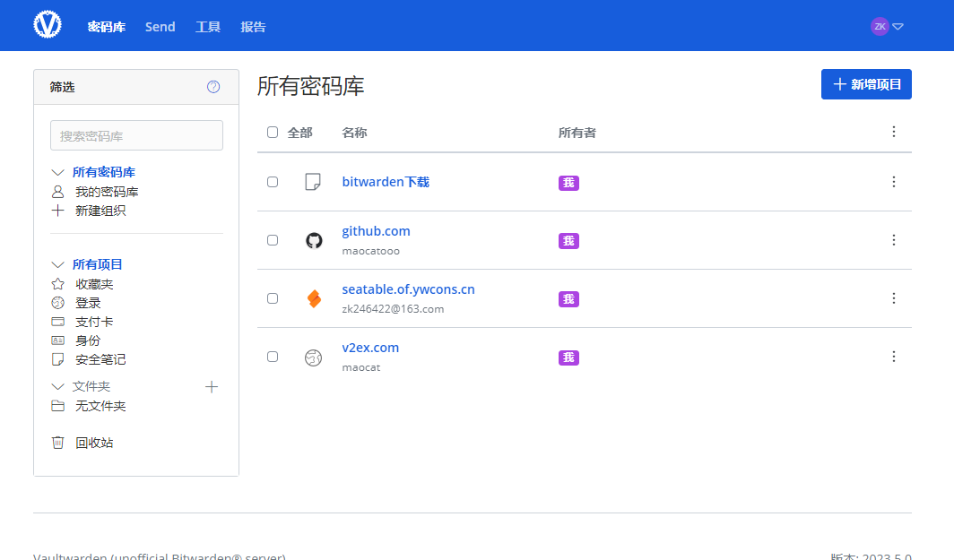This screenshot has height=560, width=954.
Task: Click the three-dot menu in table header
Action: pos(893,132)
